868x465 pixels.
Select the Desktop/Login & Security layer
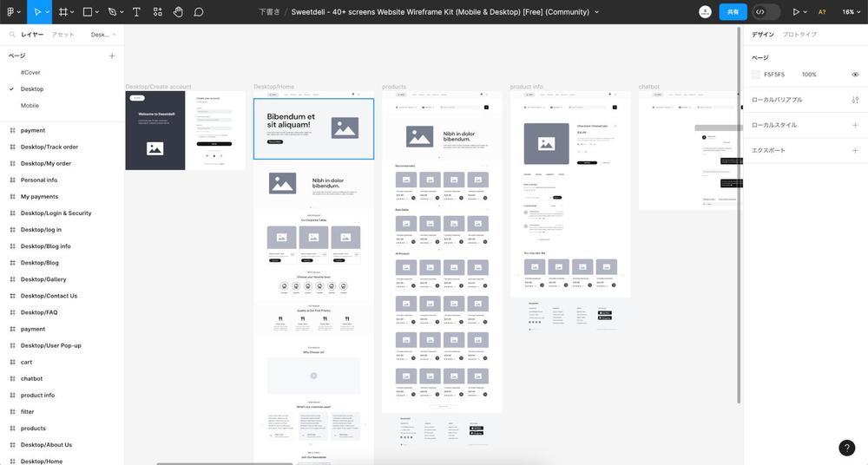[56, 213]
